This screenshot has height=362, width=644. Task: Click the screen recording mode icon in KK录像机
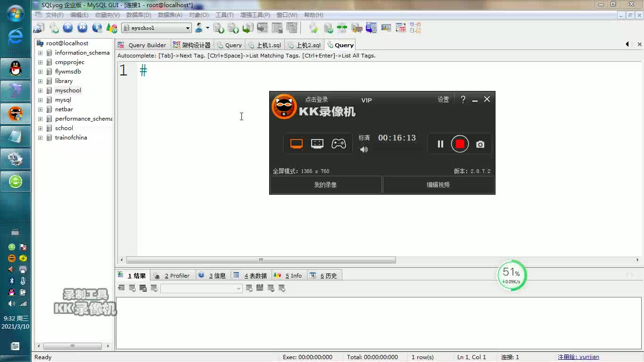tap(296, 143)
